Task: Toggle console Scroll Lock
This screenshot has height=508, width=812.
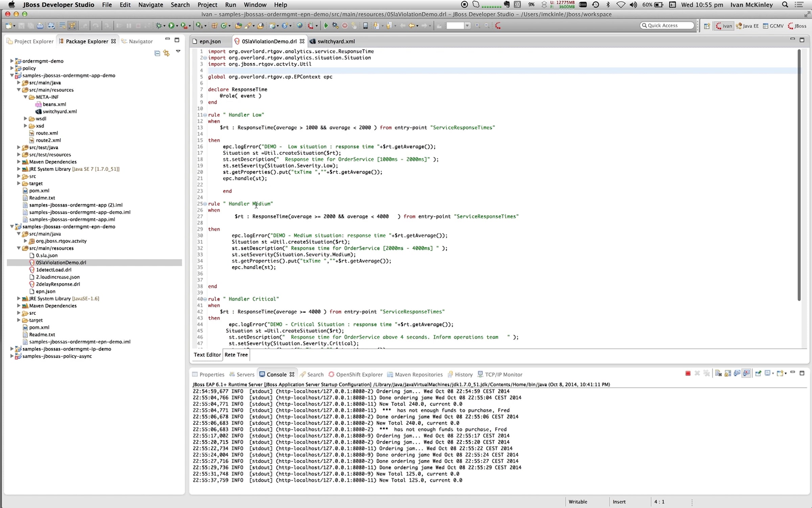Action: 728,373
